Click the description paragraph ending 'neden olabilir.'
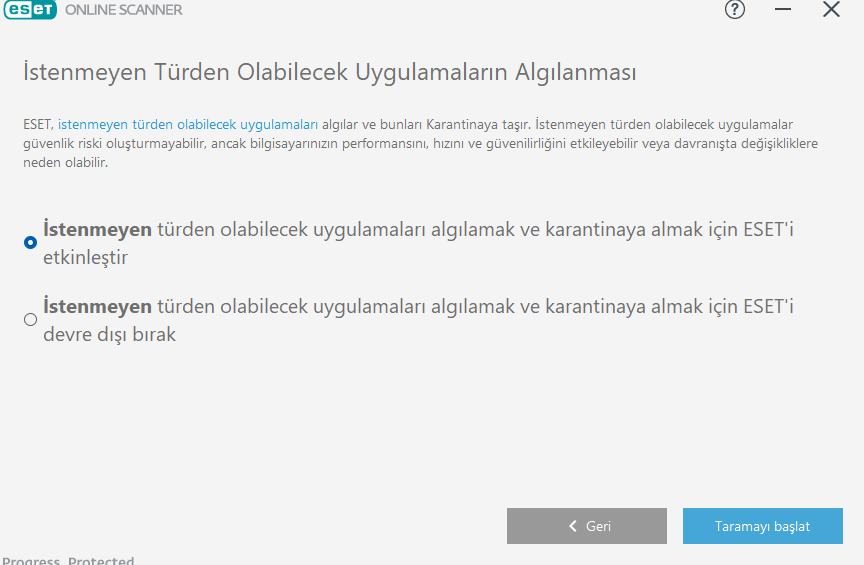Screen dimensions: 864x565 [x=420, y=143]
